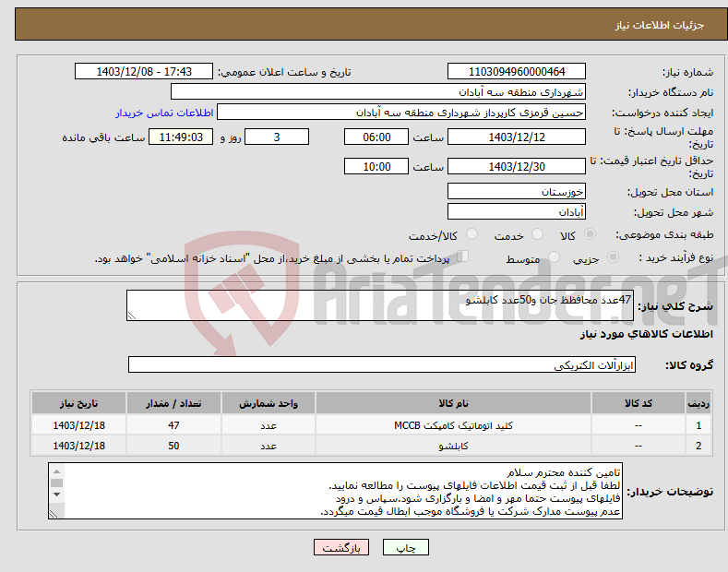
Task: Click the remaining days field showing 3
Action: pos(277,137)
